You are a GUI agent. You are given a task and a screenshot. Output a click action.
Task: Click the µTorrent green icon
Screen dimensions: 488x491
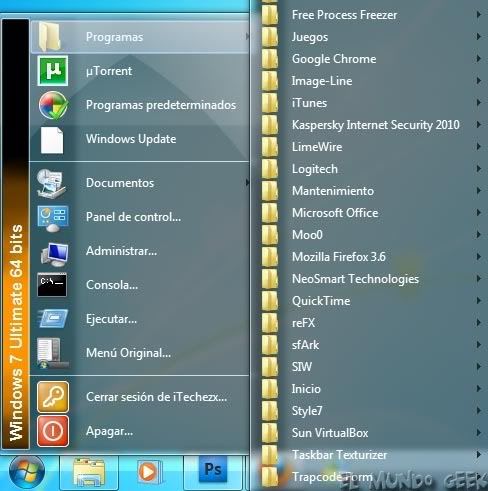tap(53, 71)
